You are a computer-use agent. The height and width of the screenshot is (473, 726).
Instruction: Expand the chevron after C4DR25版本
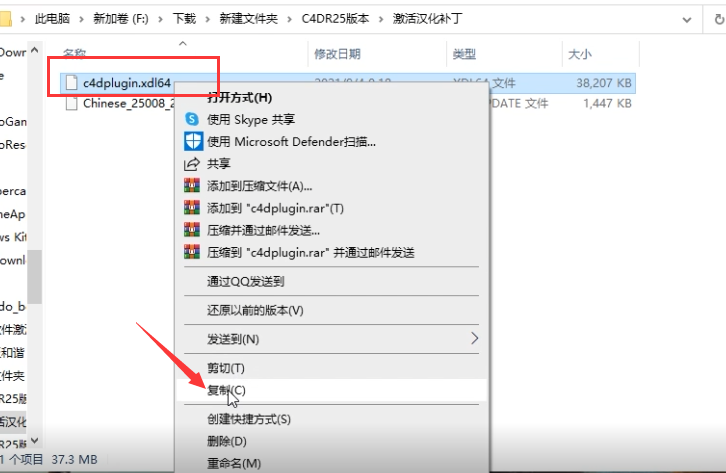[381, 19]
